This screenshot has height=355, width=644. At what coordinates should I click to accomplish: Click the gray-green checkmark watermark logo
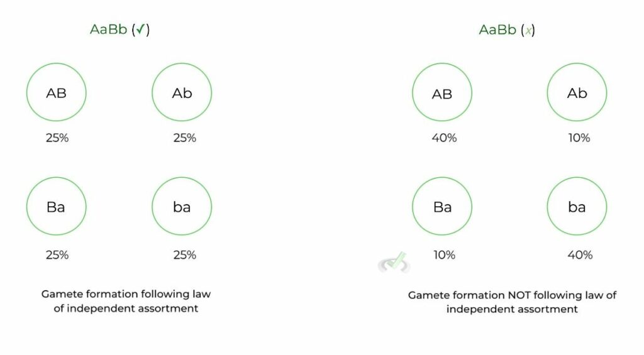click(x=394, y=263)
